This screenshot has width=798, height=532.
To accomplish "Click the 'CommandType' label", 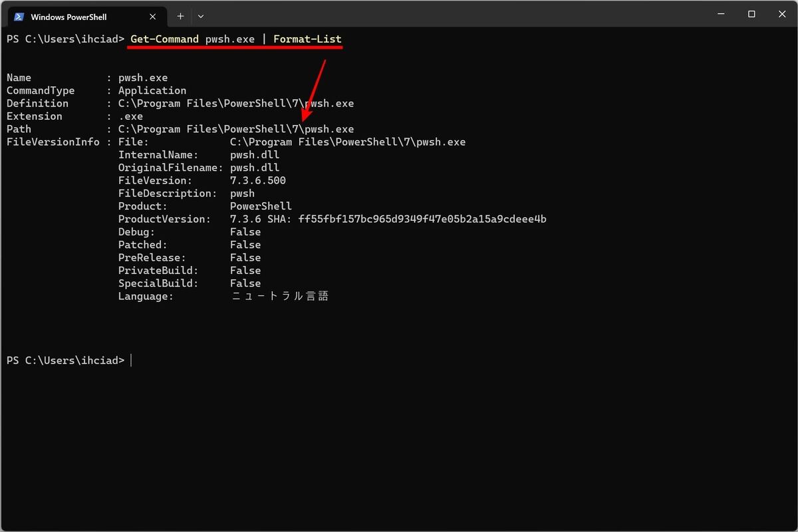I will coord(41,90).
